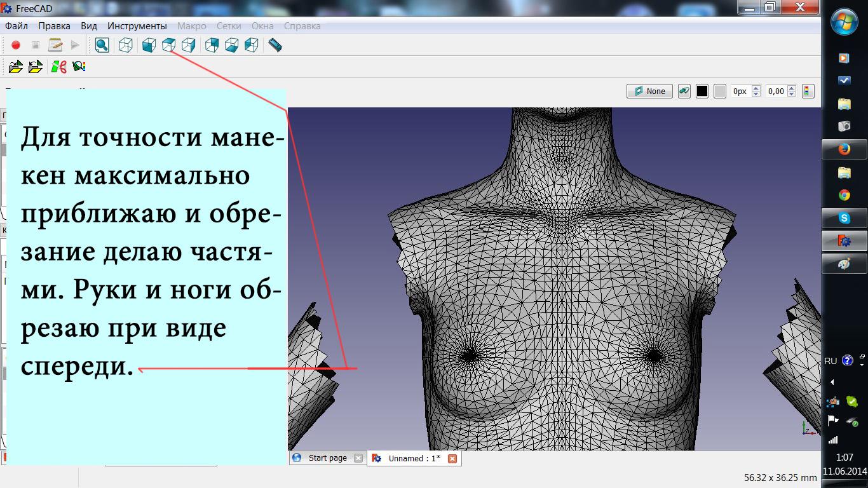Open the Правка menu
This screenshot has height=488, width=868.
[54, 26]
